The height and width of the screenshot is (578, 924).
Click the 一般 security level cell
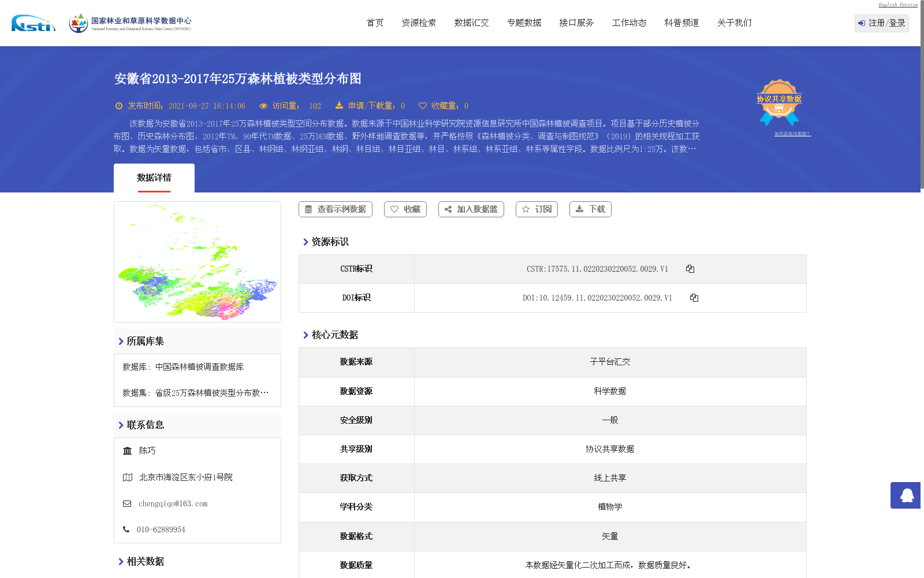coord(610,420)
